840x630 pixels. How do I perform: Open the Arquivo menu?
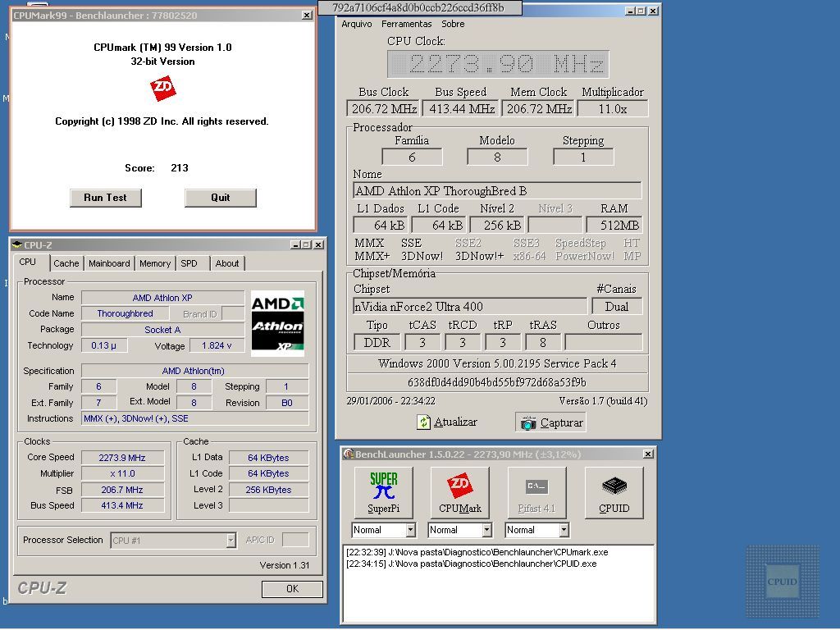[357, 24]
